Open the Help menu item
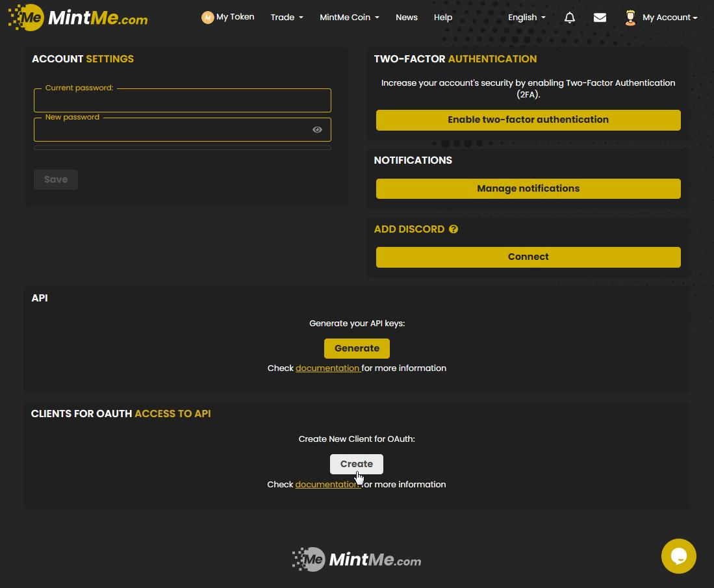The image size is (714, 588). (x=443, y=18)
